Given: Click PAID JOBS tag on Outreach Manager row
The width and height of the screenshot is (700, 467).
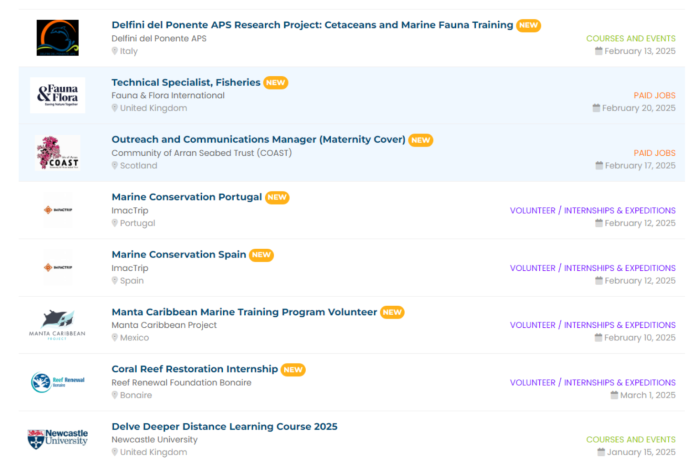Looking at the screenshot, I should 654,153.
